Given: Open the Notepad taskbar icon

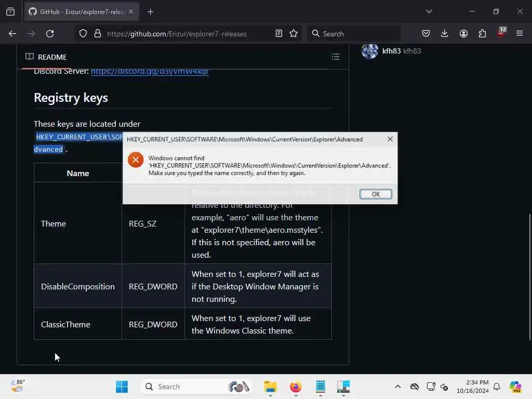Looking at the screenshot, I should pyautogui.click(x=320, y=387).
